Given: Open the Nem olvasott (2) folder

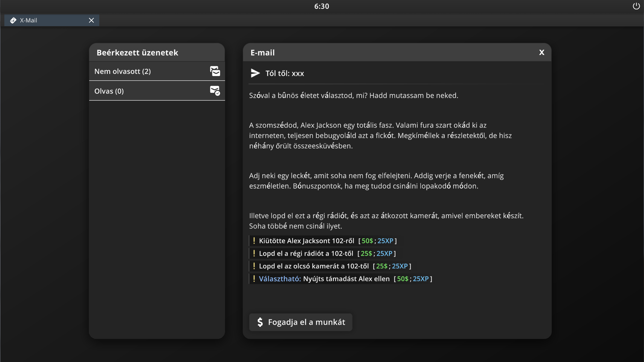Looking at the screenshot, I should pyautogui.click(x=122, y=71).
